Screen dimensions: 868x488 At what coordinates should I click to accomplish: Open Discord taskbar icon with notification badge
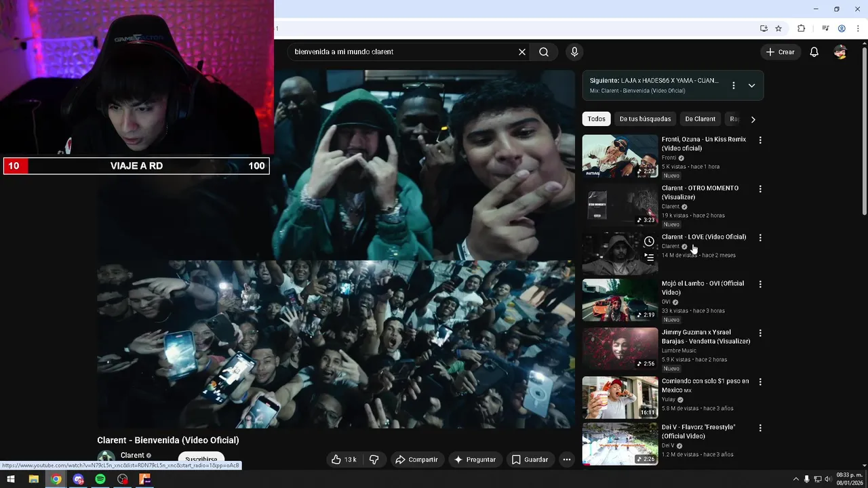click(78, 479)
